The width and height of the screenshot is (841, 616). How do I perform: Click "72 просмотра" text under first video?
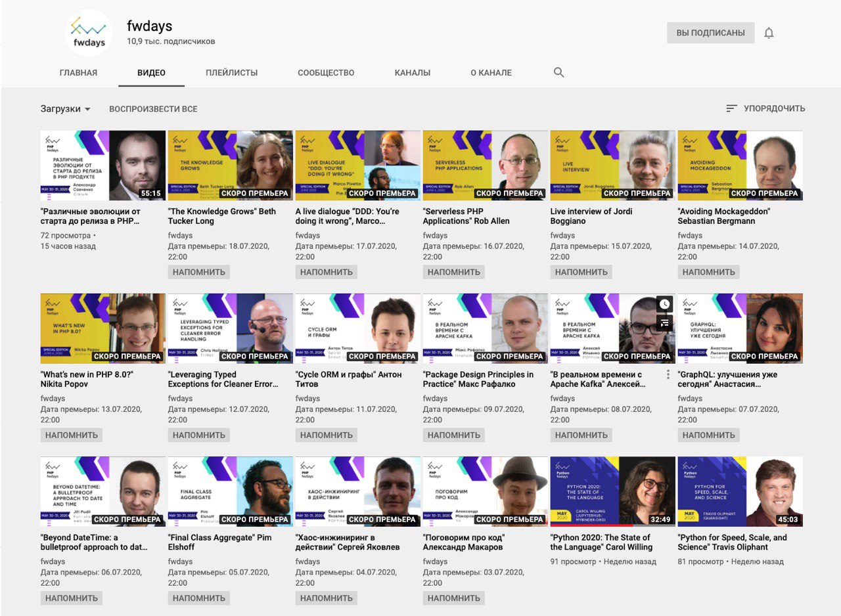tap(66, 235)
